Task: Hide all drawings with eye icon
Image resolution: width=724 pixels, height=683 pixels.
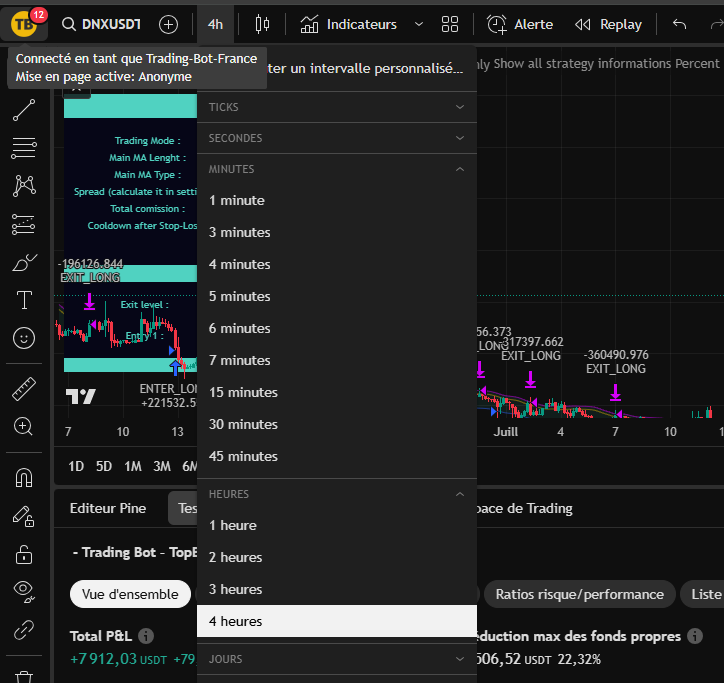Action: pos(24,591)
